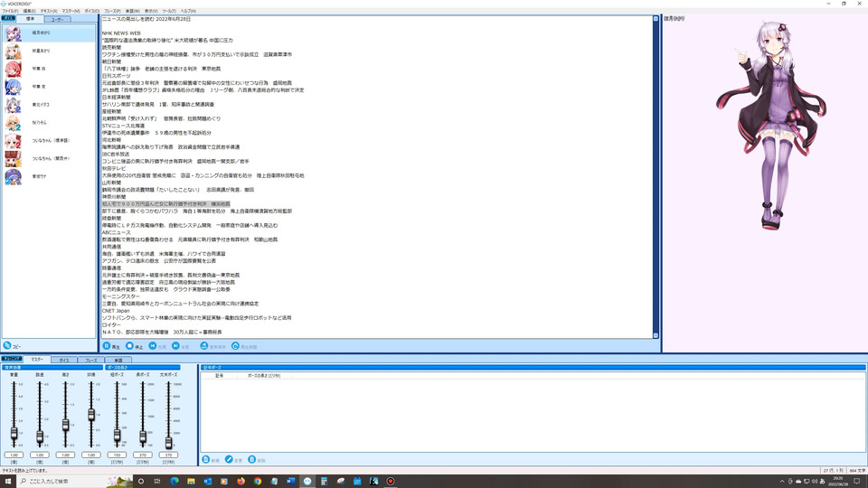This screenshot has width=868, height=488.
Task: Click the 短ポーズ slider handle
Action: click(117, 436)
